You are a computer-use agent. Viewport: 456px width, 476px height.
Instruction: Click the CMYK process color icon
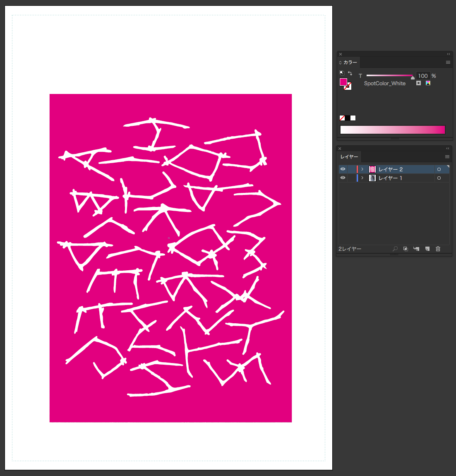pyautogui.click(x=428, y=83)
